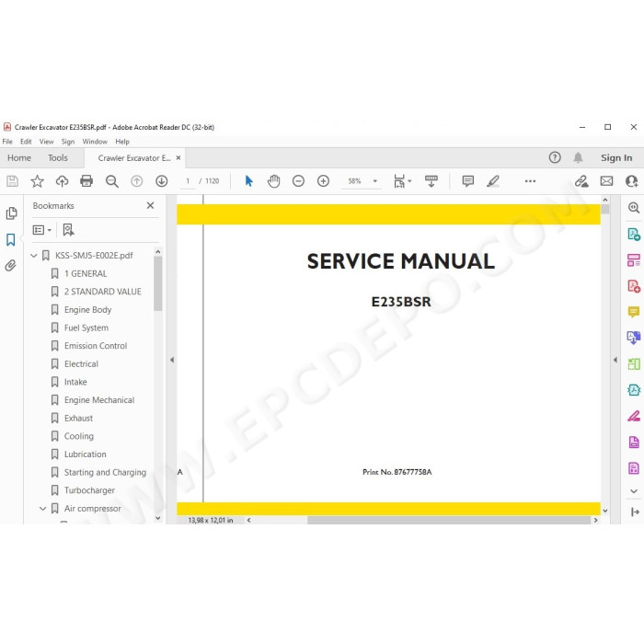Show more tools ellipsis
Image resolution: width=644 pixels, height=644 pixels.
tap(530, 181)
